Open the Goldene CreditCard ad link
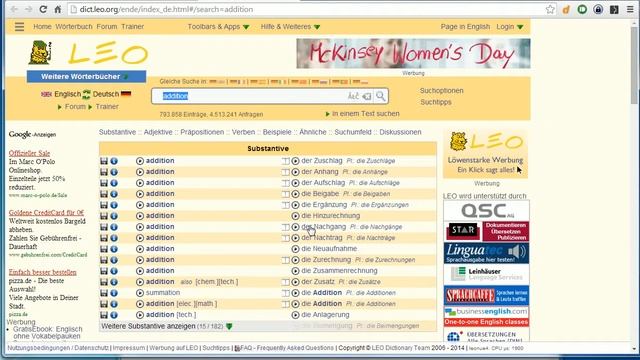The image size is (640, 360). 46,213
